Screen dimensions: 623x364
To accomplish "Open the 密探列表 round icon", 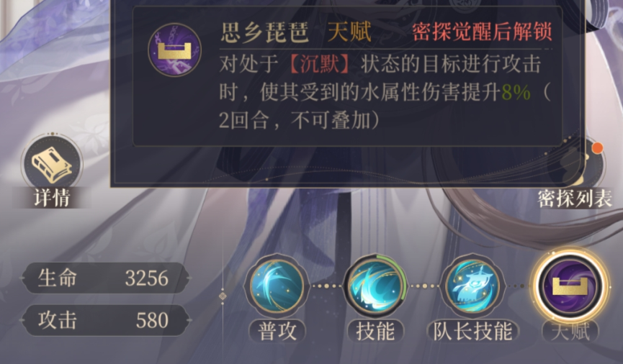I will click(584, 165).
